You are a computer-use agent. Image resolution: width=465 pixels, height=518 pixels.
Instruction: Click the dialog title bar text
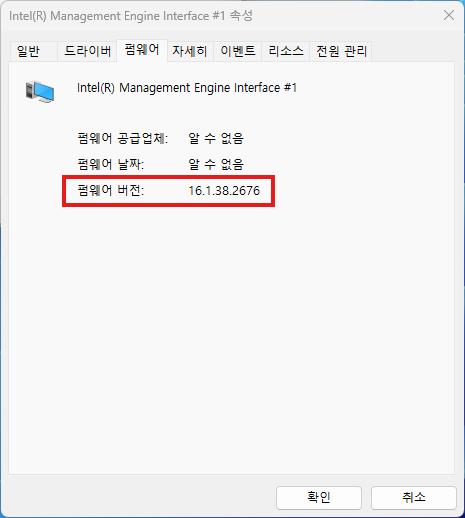tap(131, 16)
